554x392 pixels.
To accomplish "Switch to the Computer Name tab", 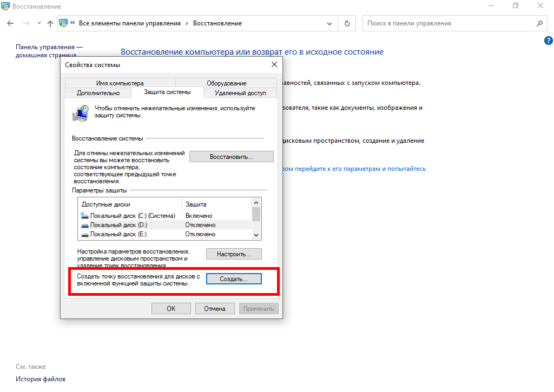I will (120, 83).
